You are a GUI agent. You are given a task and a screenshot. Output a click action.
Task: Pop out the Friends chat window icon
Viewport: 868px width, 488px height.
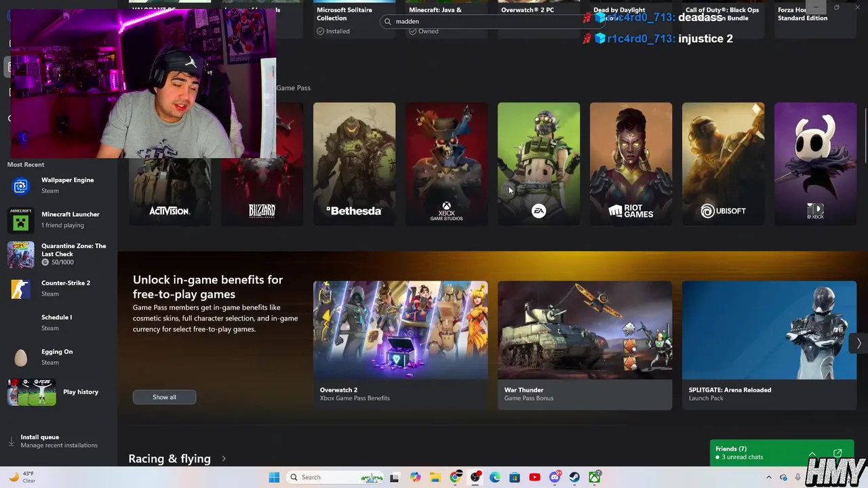coord(837,453)
